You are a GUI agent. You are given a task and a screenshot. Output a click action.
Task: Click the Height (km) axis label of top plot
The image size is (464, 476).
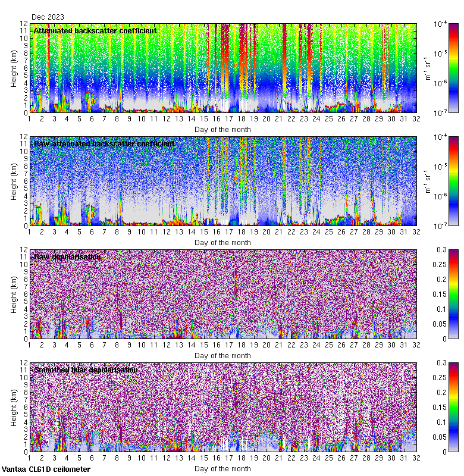pyautogui.click(x=14, y=68)
